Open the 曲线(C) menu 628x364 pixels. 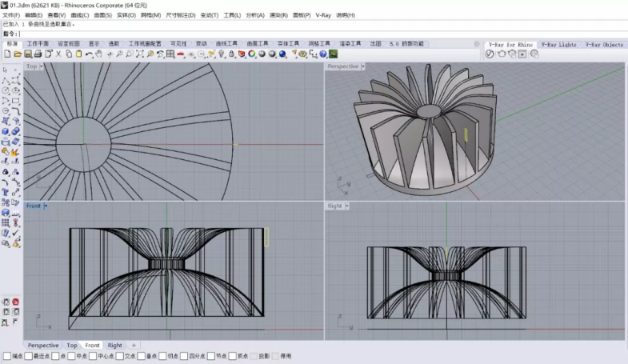(79, 15)
